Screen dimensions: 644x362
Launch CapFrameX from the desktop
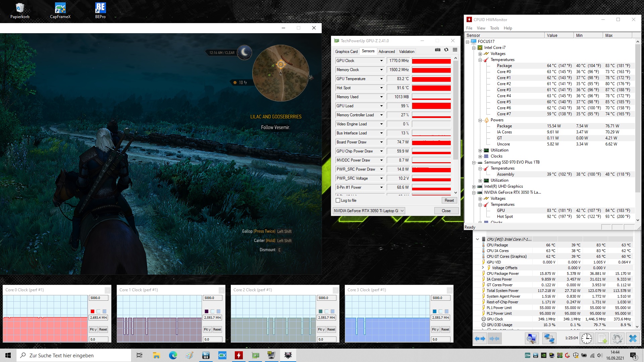click(60, 10)
